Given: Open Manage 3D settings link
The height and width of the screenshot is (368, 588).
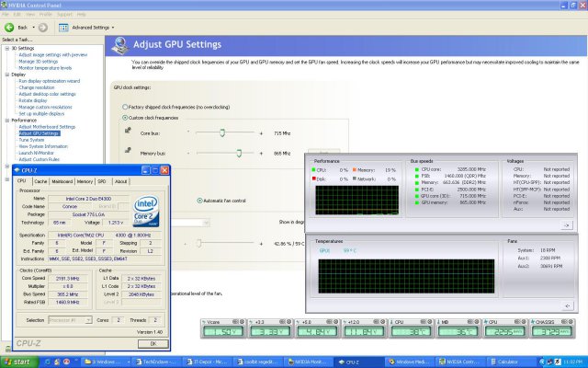Looking at the screenshot, I should 39,62.
